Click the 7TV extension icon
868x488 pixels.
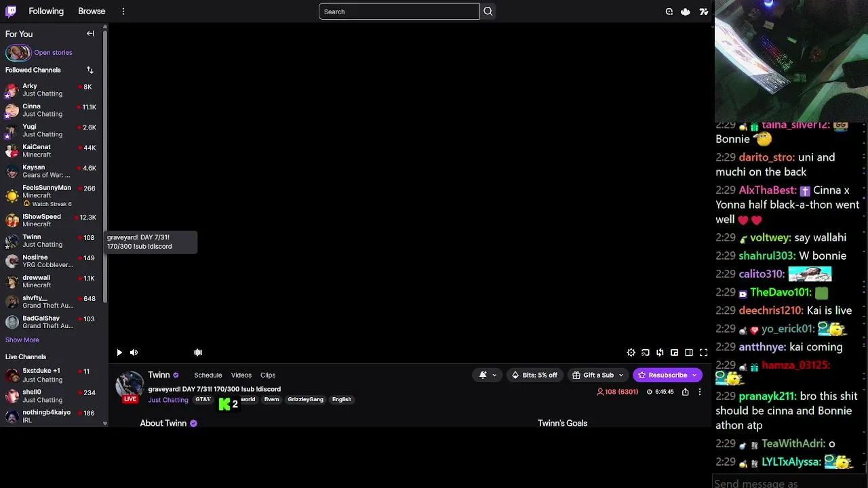tap(704, 12)
